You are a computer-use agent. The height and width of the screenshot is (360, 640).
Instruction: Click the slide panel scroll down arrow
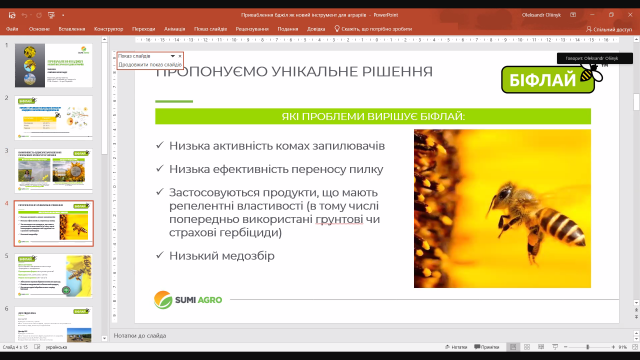pyautogui.click(x=104, y=338)
